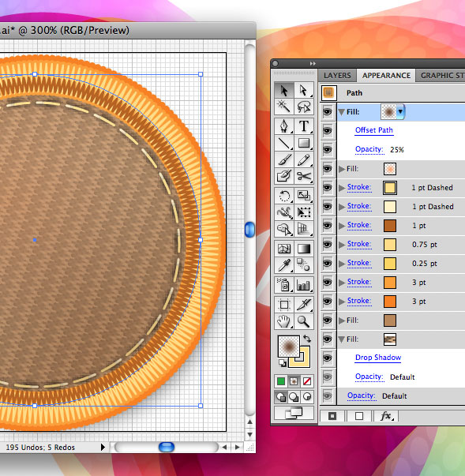Select the Blob Brush tool
Viewport: 465px width, 476px height.
(x=284, y=176)
